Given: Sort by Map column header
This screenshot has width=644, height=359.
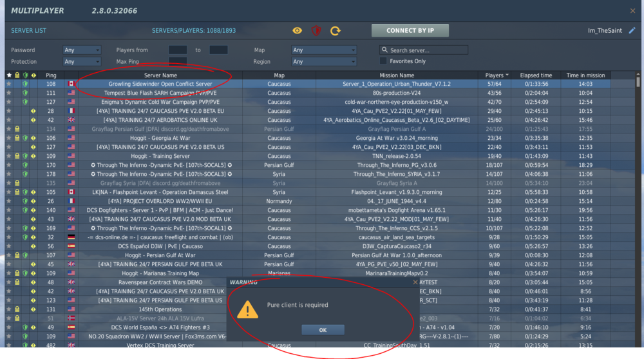Looking at the screenshot, I should [279, 75].
